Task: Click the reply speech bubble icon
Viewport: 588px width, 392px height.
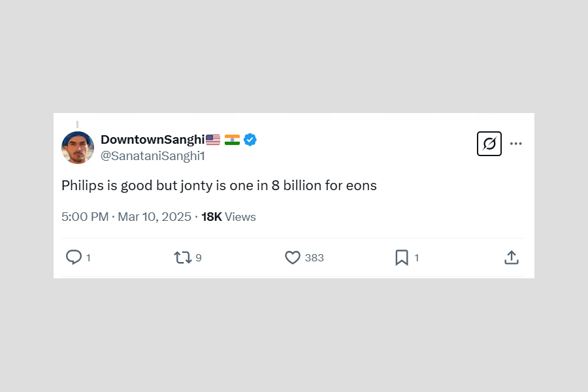Action: pos(74,257)
